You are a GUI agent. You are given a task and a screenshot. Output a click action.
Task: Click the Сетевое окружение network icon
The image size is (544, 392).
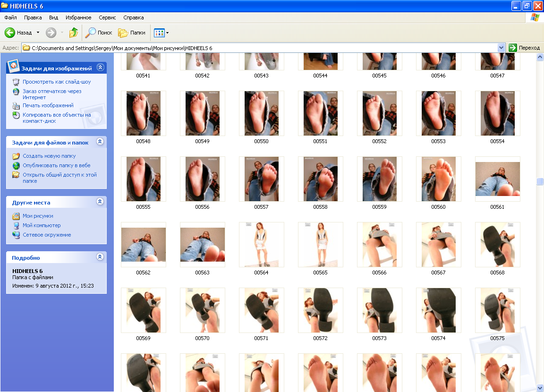[16, 235]
